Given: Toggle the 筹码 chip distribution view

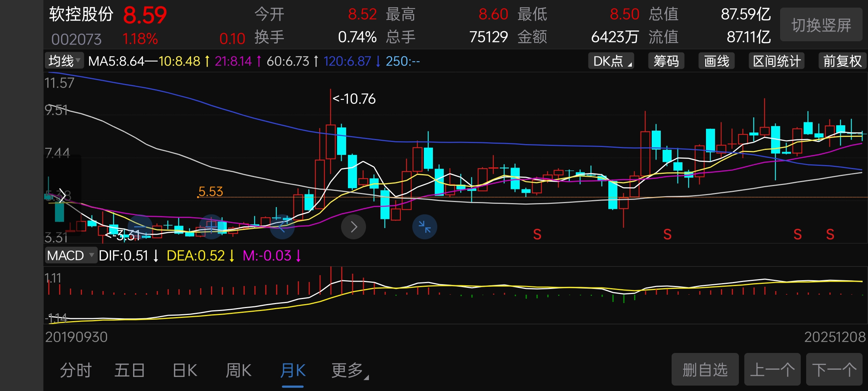Looking at the screenshot, I should point(666,61).
